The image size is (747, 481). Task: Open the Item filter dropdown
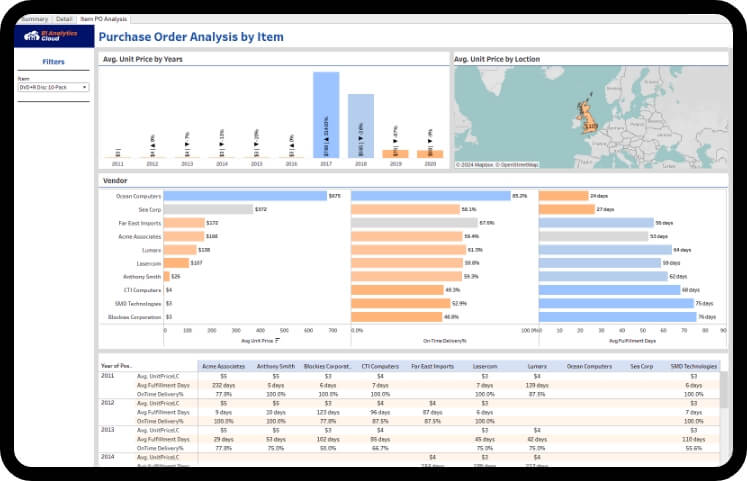click(53, 87)
